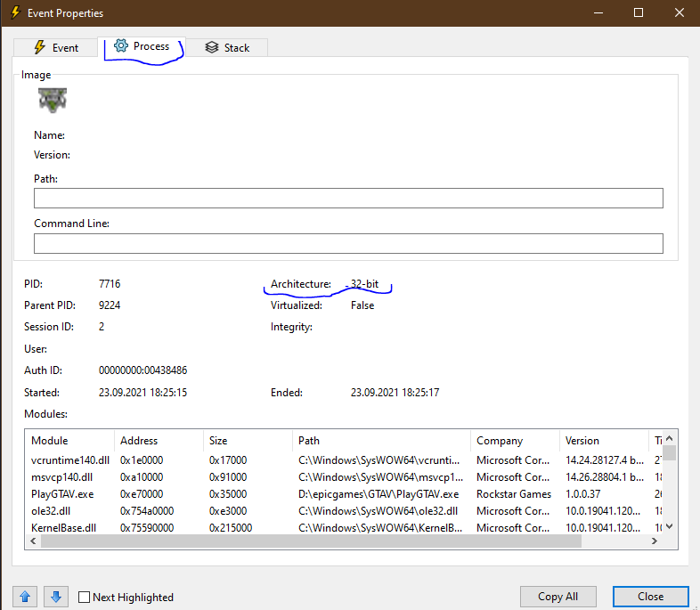Sort modules by Version column header

[604, 441]
